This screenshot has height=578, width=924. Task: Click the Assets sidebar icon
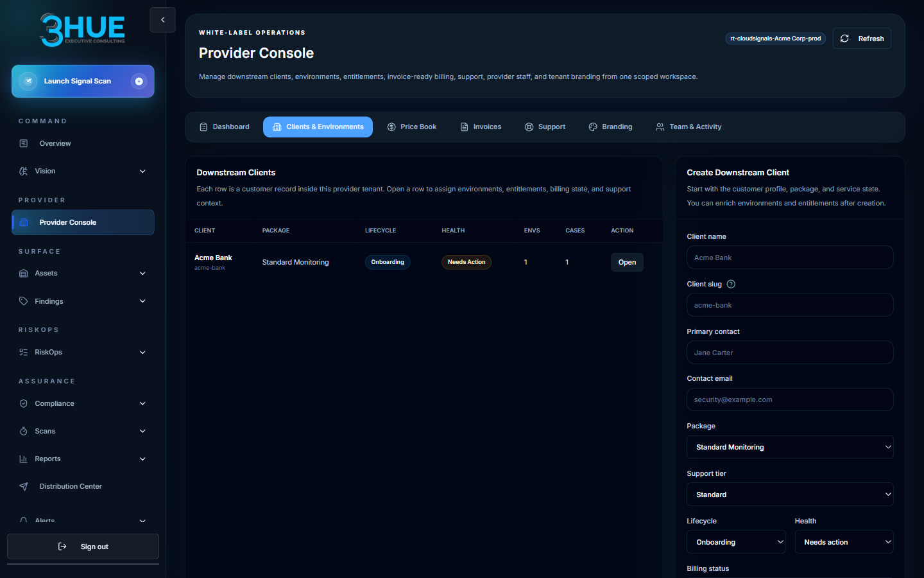pos(24,274)
